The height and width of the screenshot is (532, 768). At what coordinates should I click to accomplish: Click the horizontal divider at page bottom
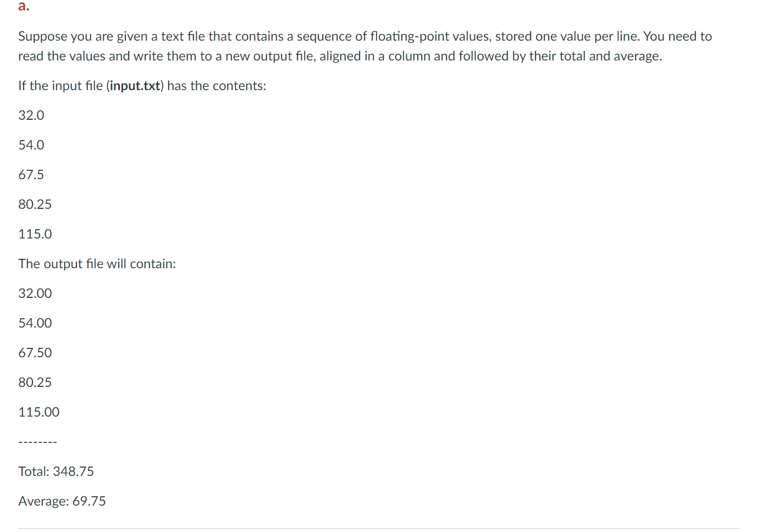(x=379, y=529)
